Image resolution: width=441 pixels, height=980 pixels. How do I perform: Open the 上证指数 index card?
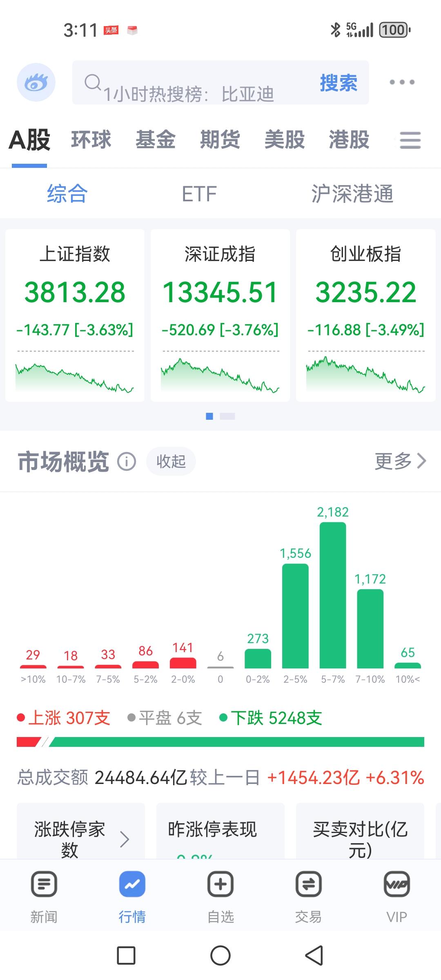click(x=75, y=315)
